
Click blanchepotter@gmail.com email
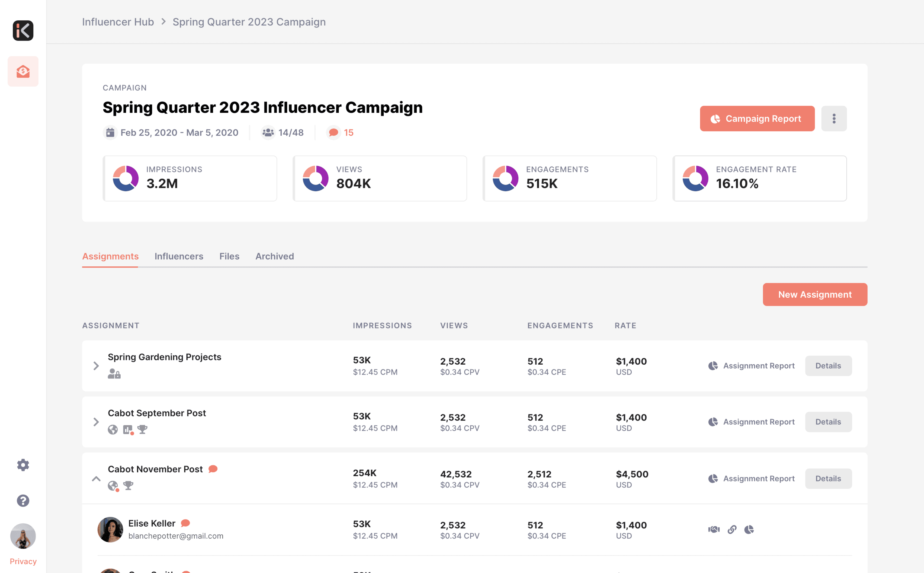[176, 536]
